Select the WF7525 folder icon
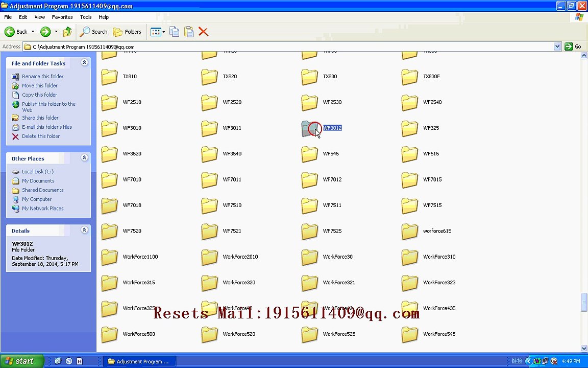The width and height of the screenshot is (588, 368). coord(310,232)
